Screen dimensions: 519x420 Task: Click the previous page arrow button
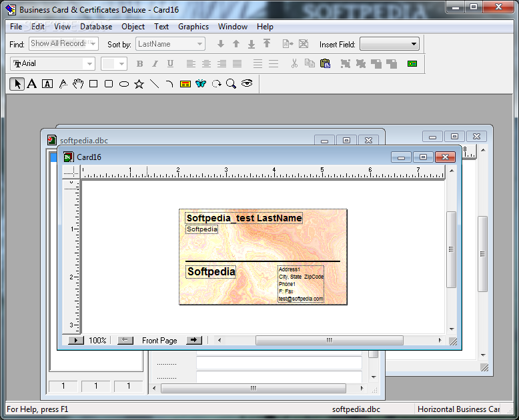point(125,340)
